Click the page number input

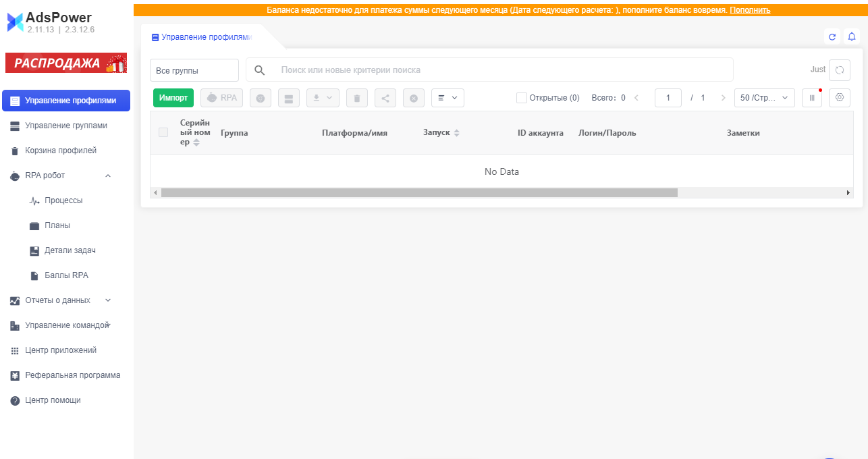[x=668, y=98]
